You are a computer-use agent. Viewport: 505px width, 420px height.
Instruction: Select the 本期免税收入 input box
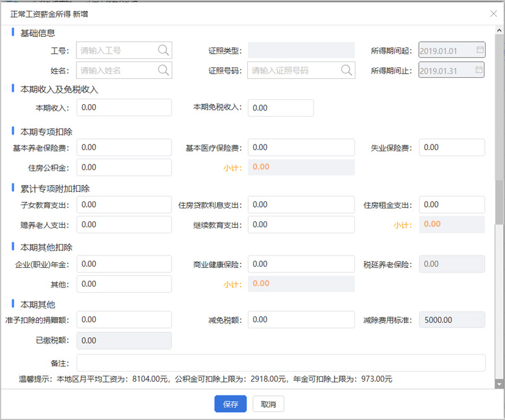click(x=280, y=108)
